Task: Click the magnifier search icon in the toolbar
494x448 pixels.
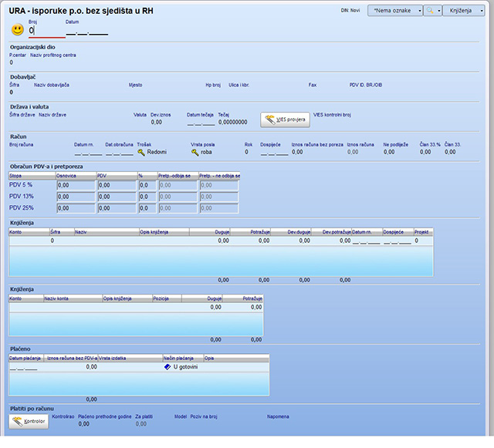Action: pyautogui.click(x=430, y=10)
